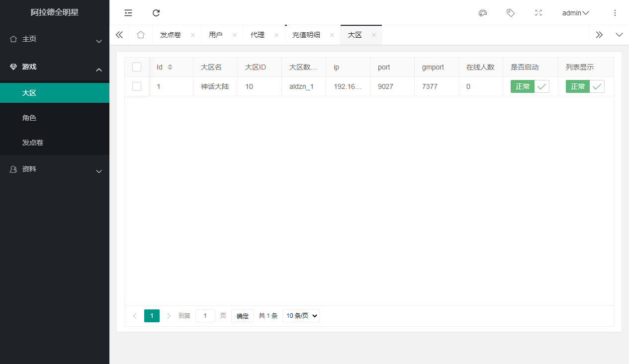The height and width of the screenshot is (364, 629).
Task: Check the row checkbox for 神话大陆
Action: click(x=137, y=86)
